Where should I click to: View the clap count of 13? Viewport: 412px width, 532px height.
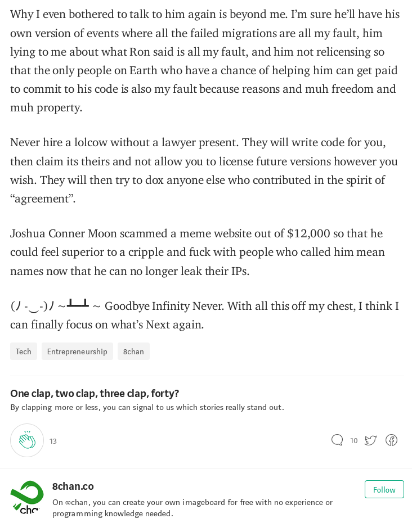pyautogui.click(x=53, y=441)
